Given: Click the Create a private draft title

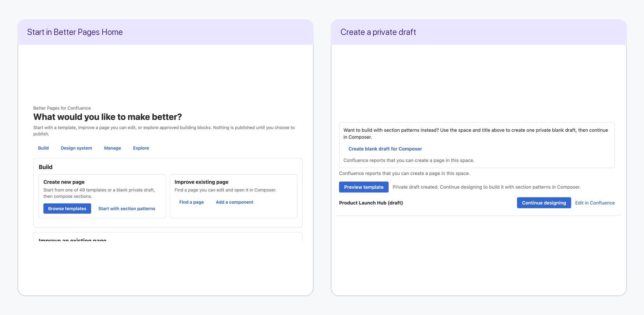Looking at the screenshot, I should (378, 32).
